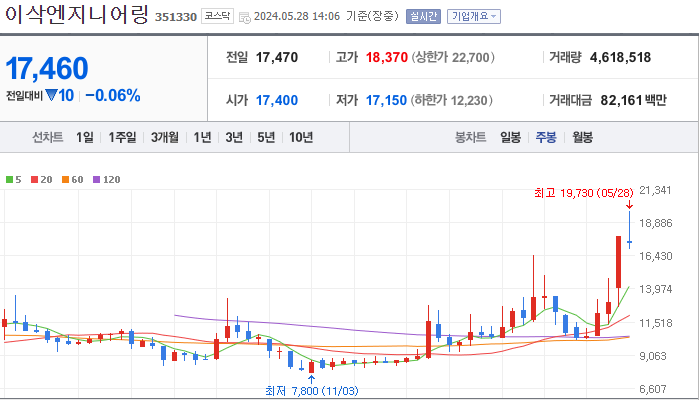Click the -0.06% change rate

[113, 95]
